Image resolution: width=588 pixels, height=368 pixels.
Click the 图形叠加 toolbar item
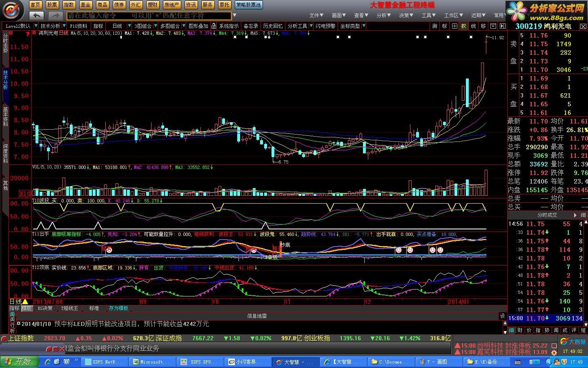(x=198, y=26)
